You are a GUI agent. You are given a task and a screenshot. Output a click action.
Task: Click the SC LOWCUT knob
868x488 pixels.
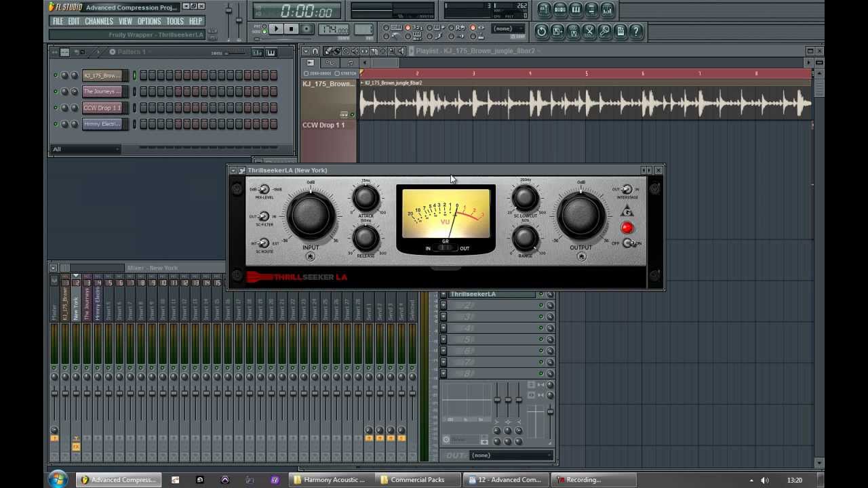[525, 198]
